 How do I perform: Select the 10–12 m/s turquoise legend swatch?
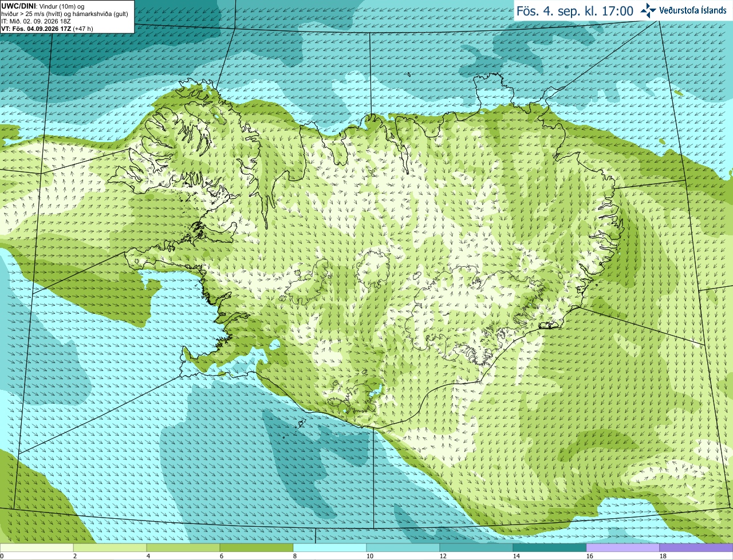point(403,547)
